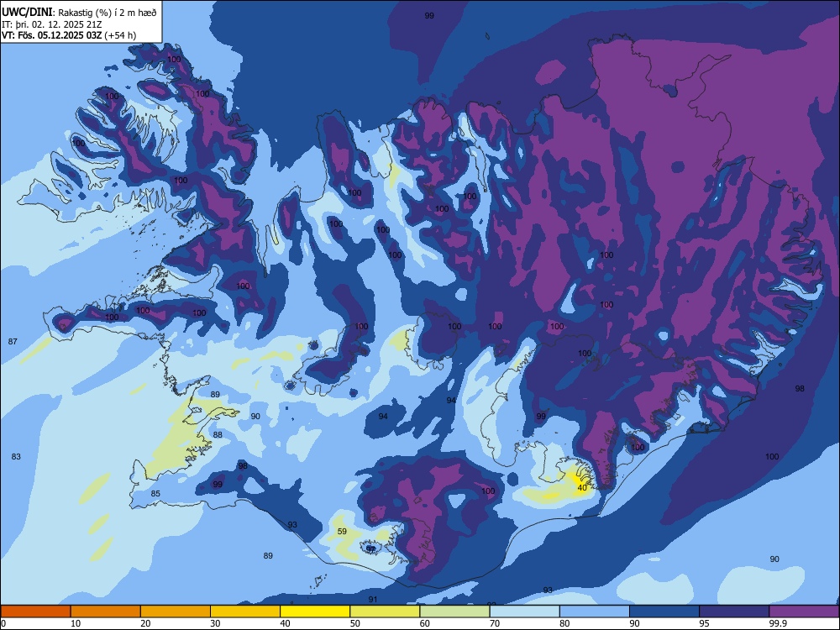This screenshot has width=840, height=630.
Task: Click the 87 value off the west coast
Action: [x=13, y=341]
